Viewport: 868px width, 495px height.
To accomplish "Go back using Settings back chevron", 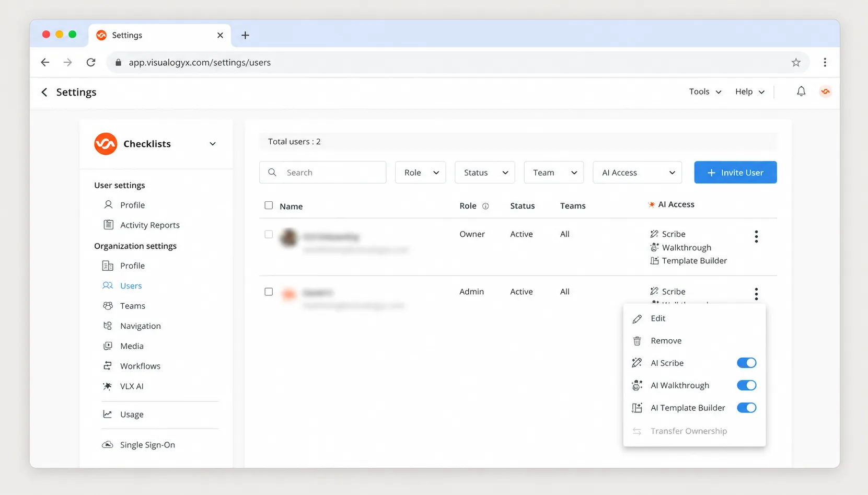I will pyautogui.click(x=44, y=92).
